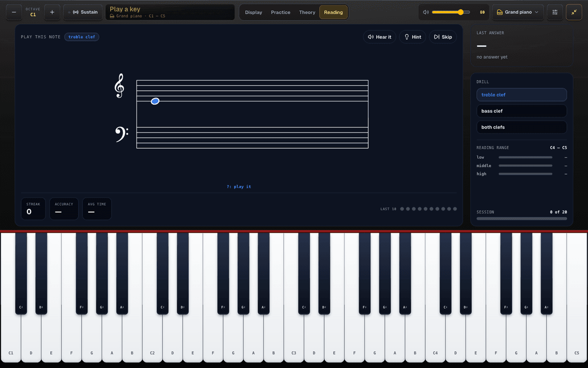Select the both clefs drill option

tap(521, 127)
